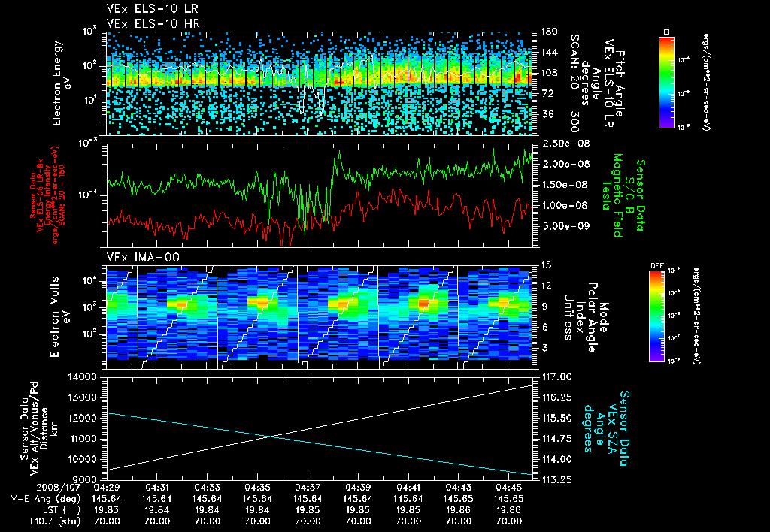This screenshot has height=532, width=770.
Task: Click the El flux color bar
Action: coord(666,81)
